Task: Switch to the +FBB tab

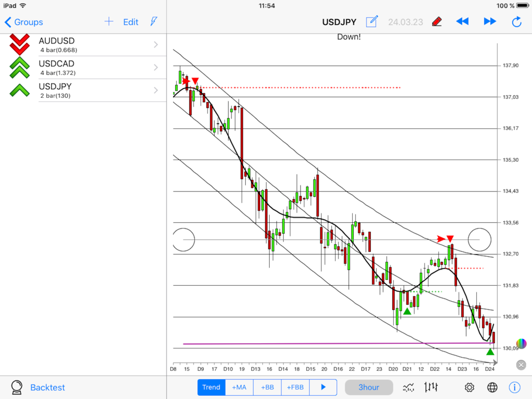Action: tap(295, 387)
